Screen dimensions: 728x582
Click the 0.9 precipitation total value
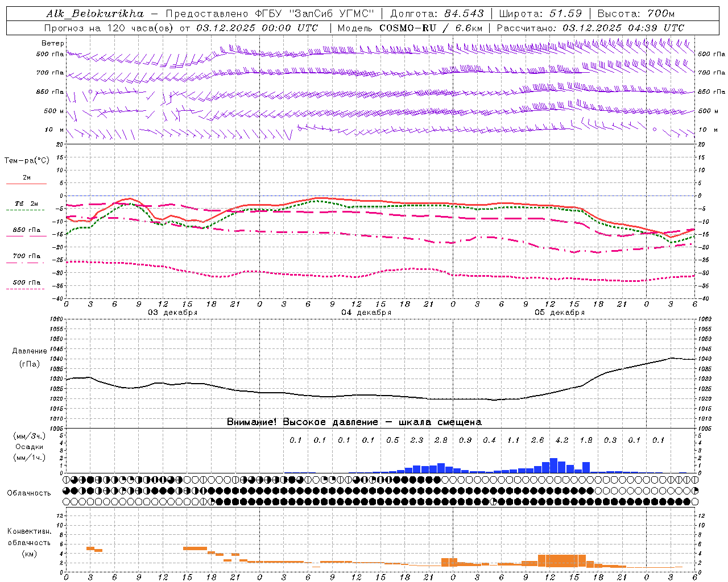[465, 440]
